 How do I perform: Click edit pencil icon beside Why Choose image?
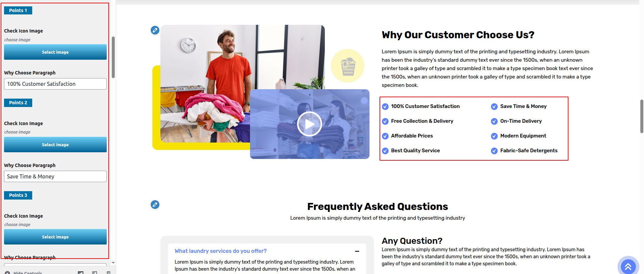point(155,31)
